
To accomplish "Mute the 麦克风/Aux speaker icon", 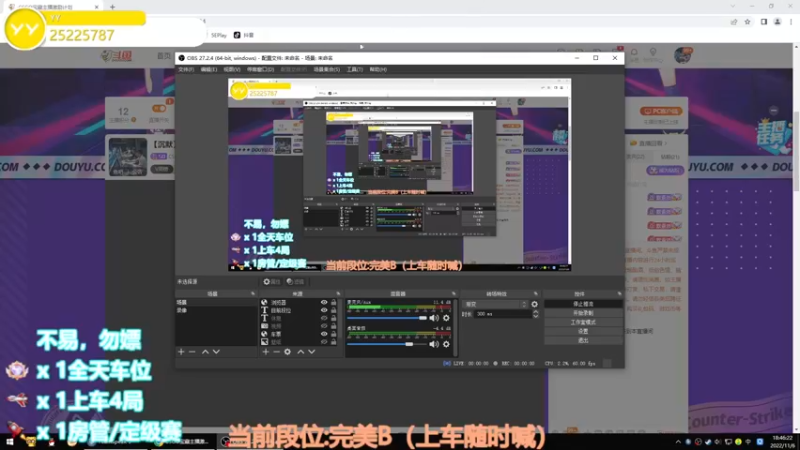I will point(434,318).
